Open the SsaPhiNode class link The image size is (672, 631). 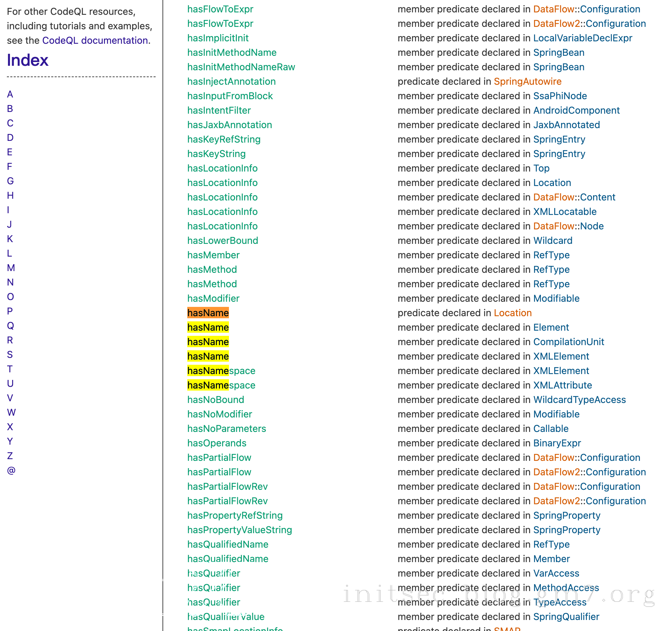(560, 96)
